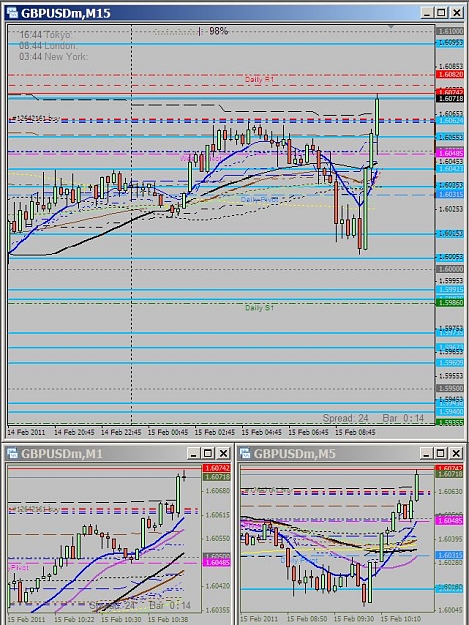Click 'Spread: 24' text on M15 chart
The image size is (469, 625).
(345, 418)
